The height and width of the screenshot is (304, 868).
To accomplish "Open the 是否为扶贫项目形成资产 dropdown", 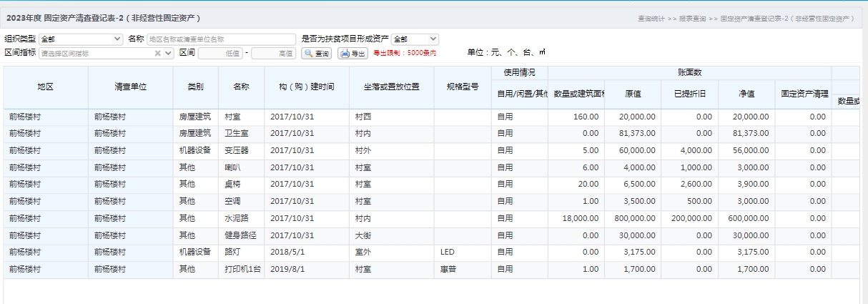I will pos(415,39).
